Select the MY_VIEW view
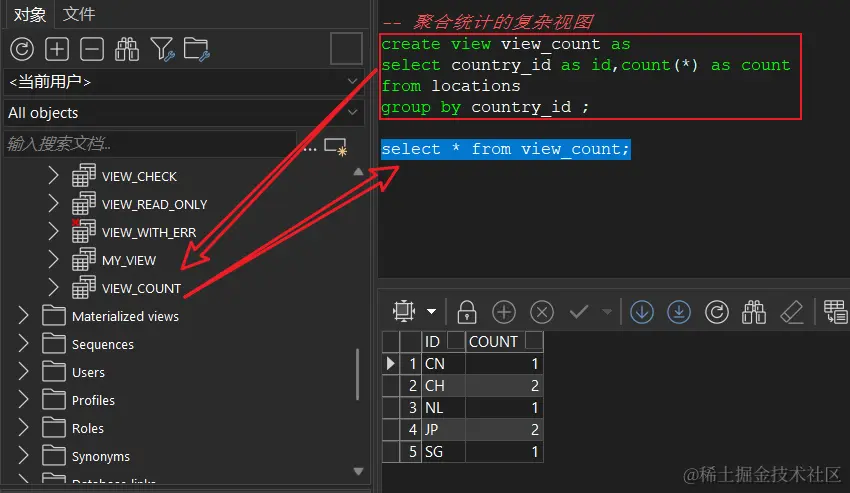Screen dimensions: 850x493 pyautogui.click(x=129, y=261)
